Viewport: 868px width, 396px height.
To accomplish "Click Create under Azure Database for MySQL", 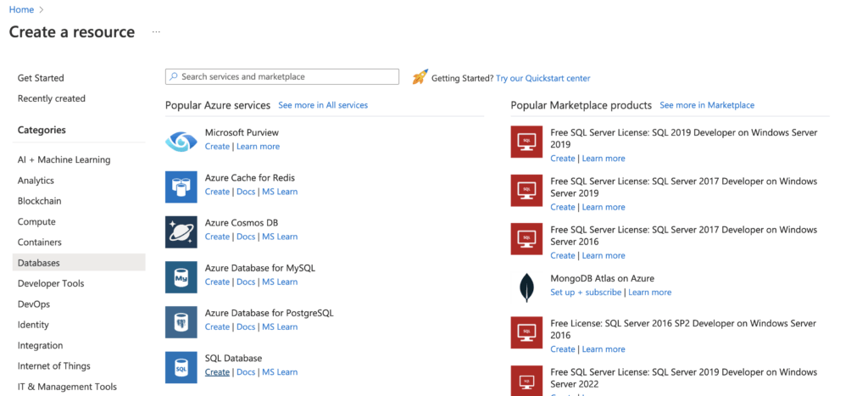I will click(x=217, y=282).
